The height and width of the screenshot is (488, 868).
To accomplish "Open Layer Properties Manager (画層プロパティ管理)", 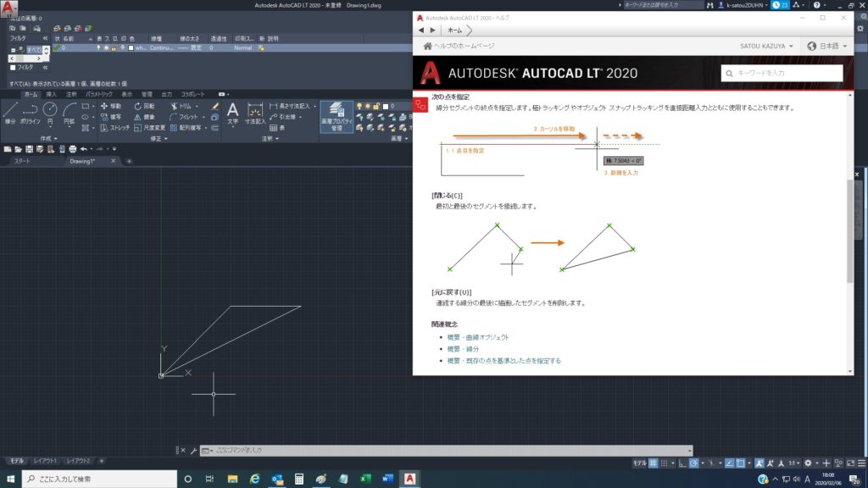I will 337,117.
